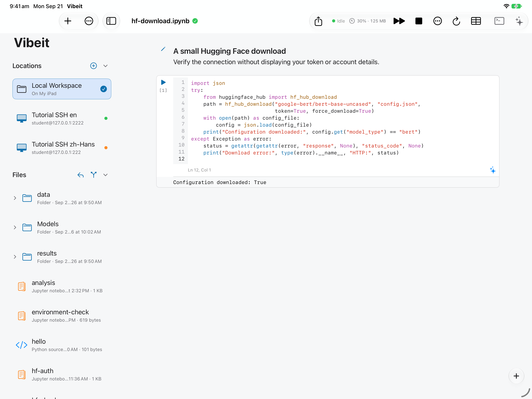The width and height of the screenshot is (532, 399).
Task: Click the Ln 12, Col 1 cursor status
Action: click(199, 170)
